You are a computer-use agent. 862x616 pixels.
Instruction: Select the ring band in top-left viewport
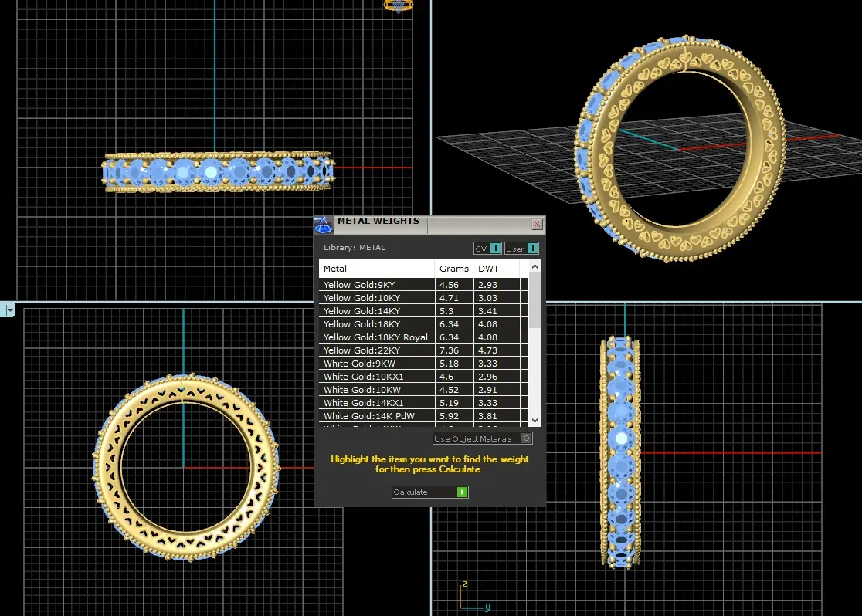click(219, 172)
